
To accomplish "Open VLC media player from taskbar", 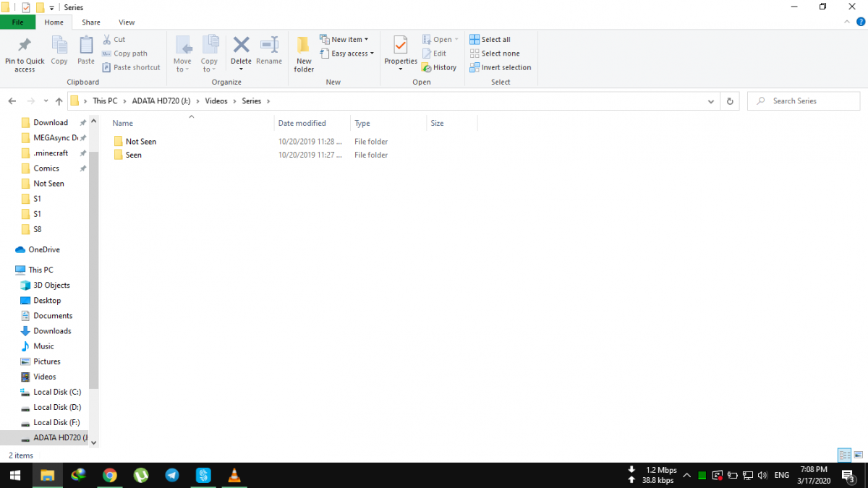I will coord(234,475).
